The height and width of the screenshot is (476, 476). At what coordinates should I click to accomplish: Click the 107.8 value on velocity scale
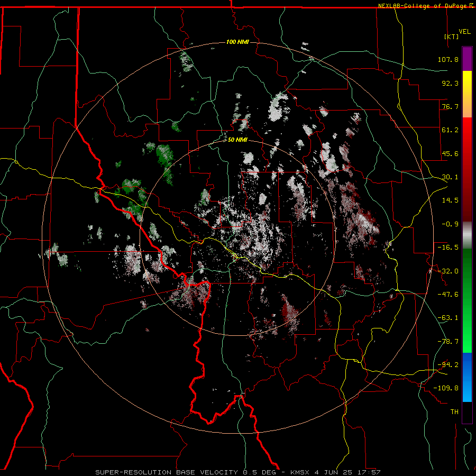[448, 59]
